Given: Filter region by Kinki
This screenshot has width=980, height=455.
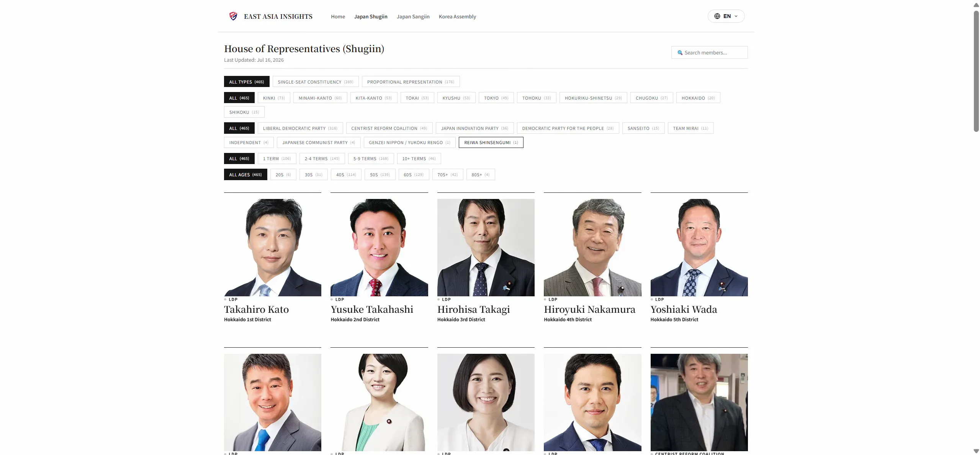Looking at the screenshot, I should click(x=274, y=98).
